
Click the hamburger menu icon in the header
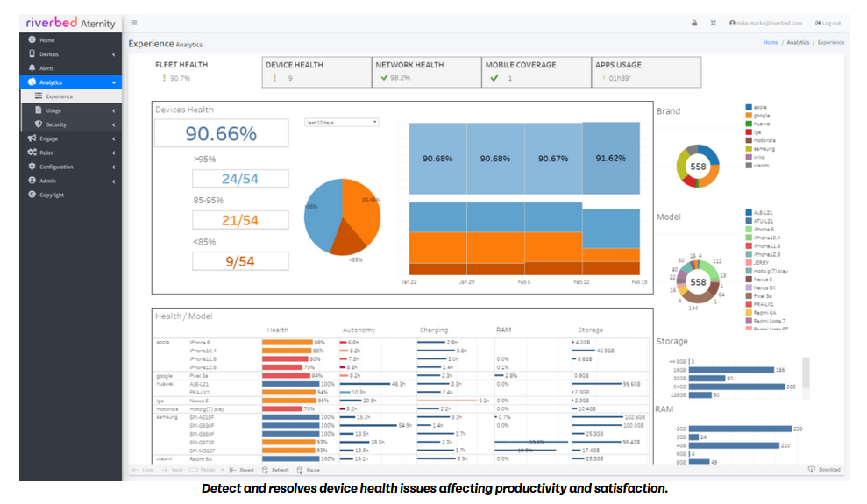(134, 23)
